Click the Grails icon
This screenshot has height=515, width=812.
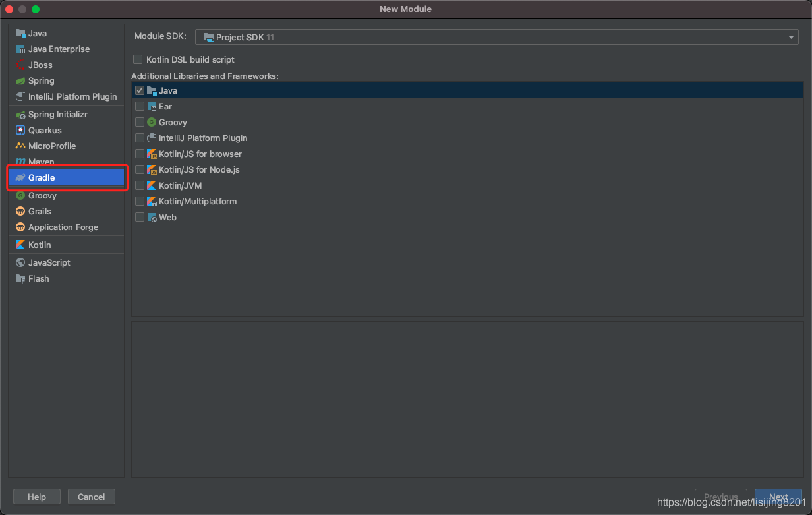click(20, 211)
